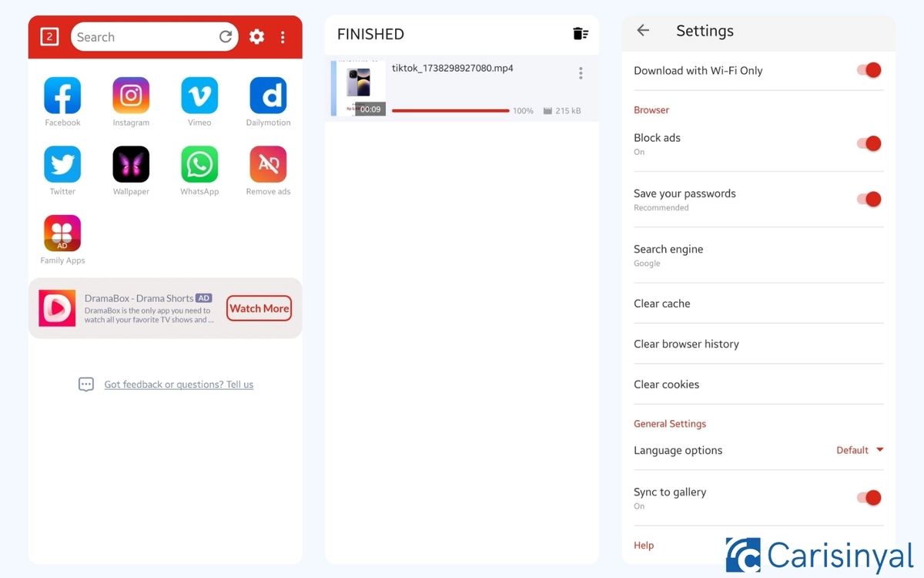924x578 pixels.
Task: Open Got feedback or questions link
Action: coord(179,385)
